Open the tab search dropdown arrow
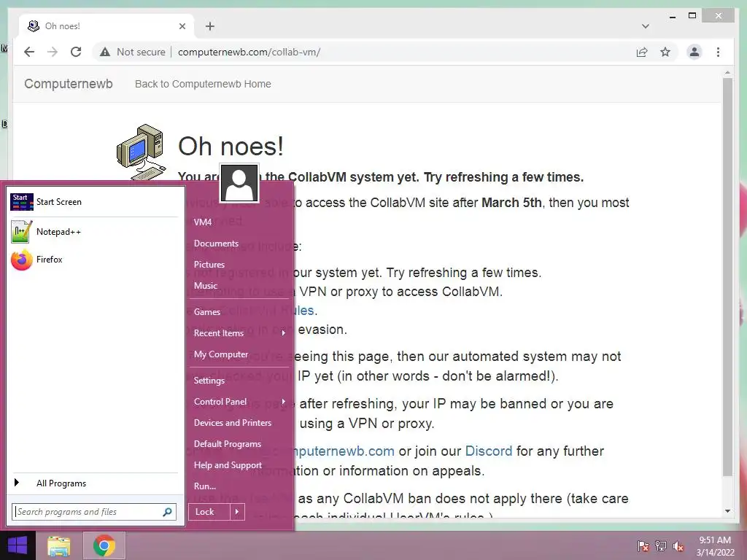The width and height of the screenshot is (747, 560). tap(646, 26)
